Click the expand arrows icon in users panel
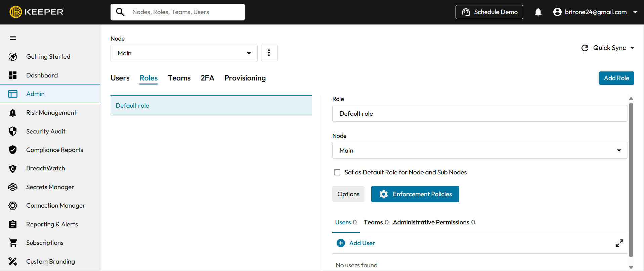 pyautogui.click(x=619, y=243)
